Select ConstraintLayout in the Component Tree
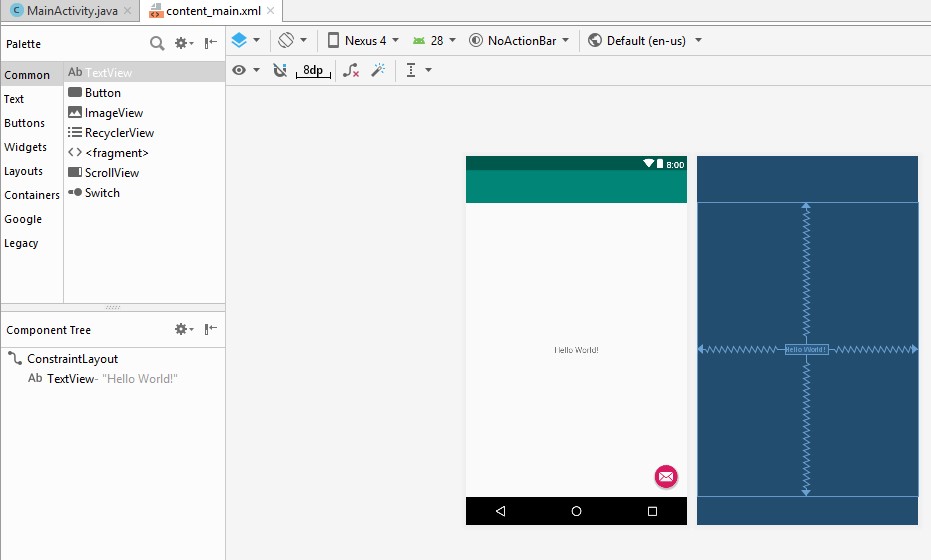 [x=72, y=359]
